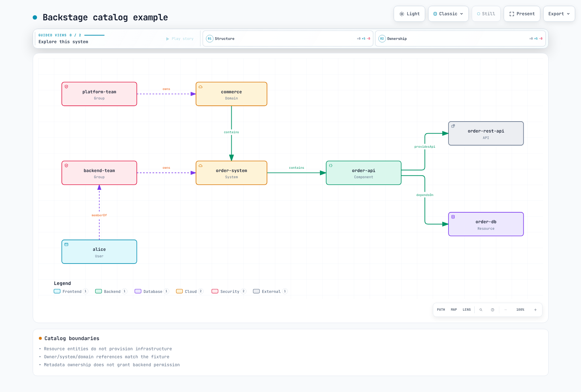Select the order-api Component node
The width and height of the screenshot is (581, 392).
(x=363, y=173)
